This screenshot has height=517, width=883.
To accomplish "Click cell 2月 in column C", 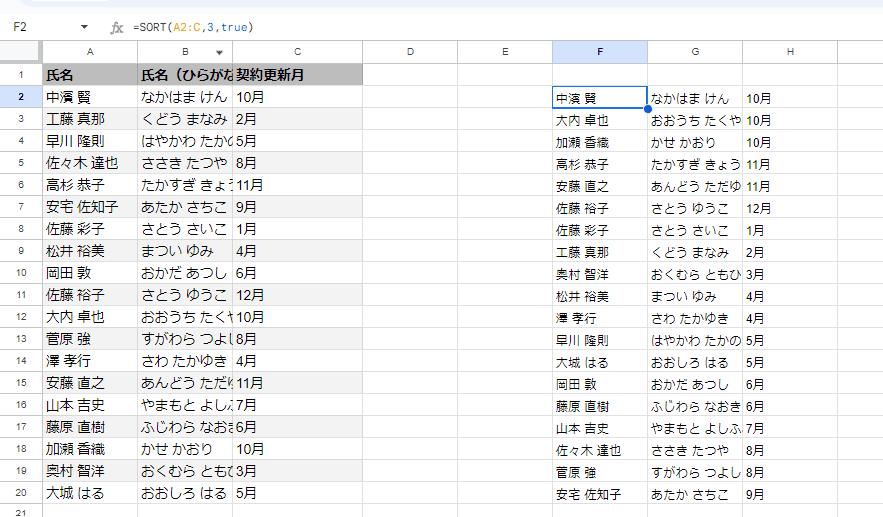I will pyautogui.click(x=297, y=119).
